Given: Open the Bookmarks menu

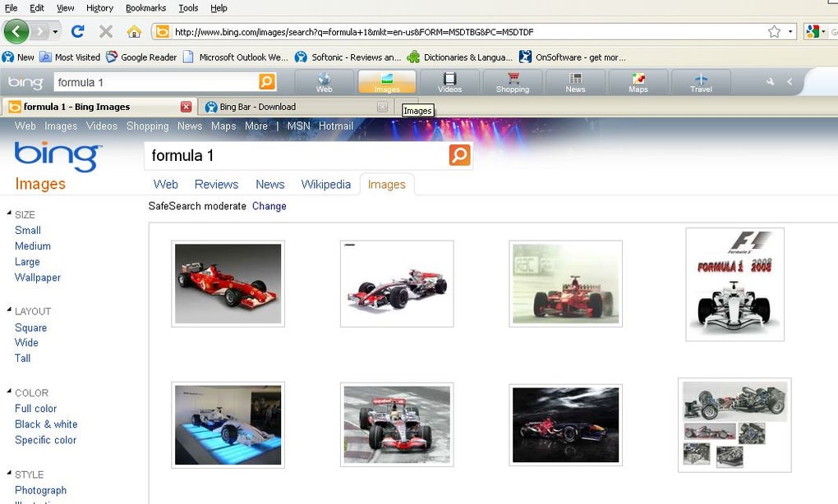Looking at the screenshot, I should [146, 8].
